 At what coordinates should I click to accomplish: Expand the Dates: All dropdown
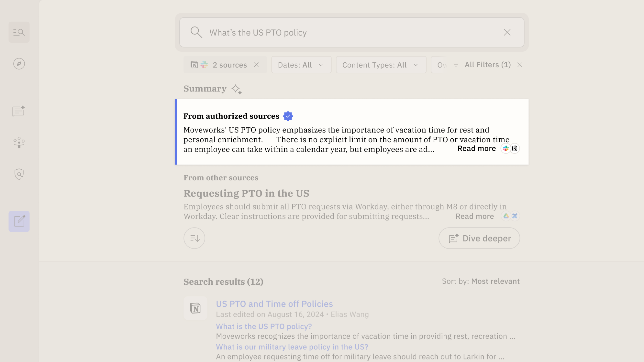coord(301,65)
